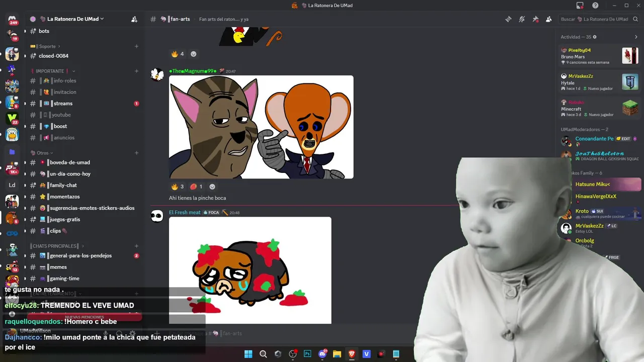The height and width of the screenshot is (362, 644).
Task: Create channel in CHATS PRINCIPALES with plus
Action: (x=136, y=246)
